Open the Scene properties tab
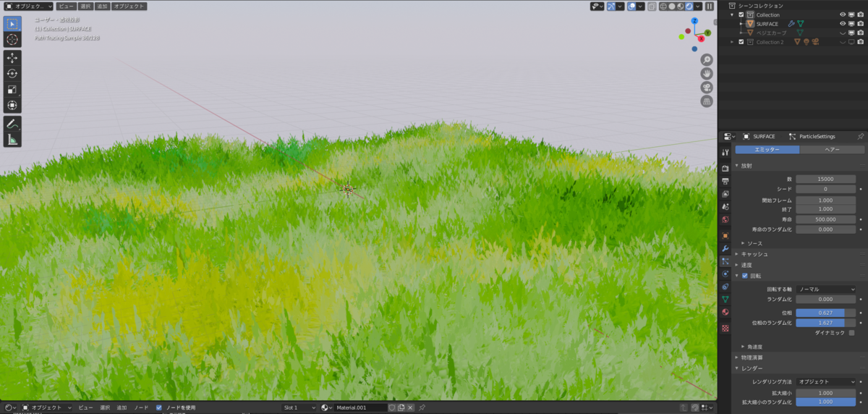The height and width of the screenshot is (414, 868). coord(726,207)
